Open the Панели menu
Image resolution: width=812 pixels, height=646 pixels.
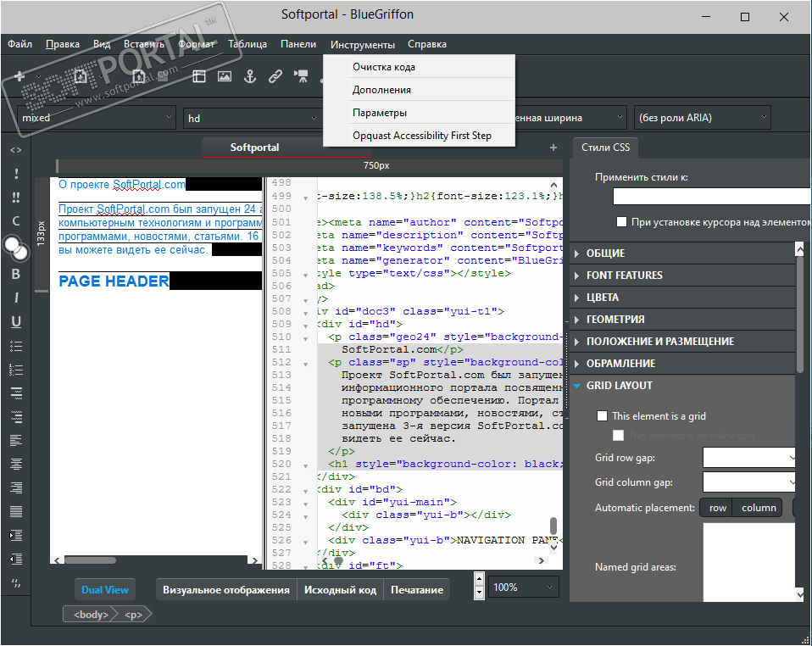(298, 44)
